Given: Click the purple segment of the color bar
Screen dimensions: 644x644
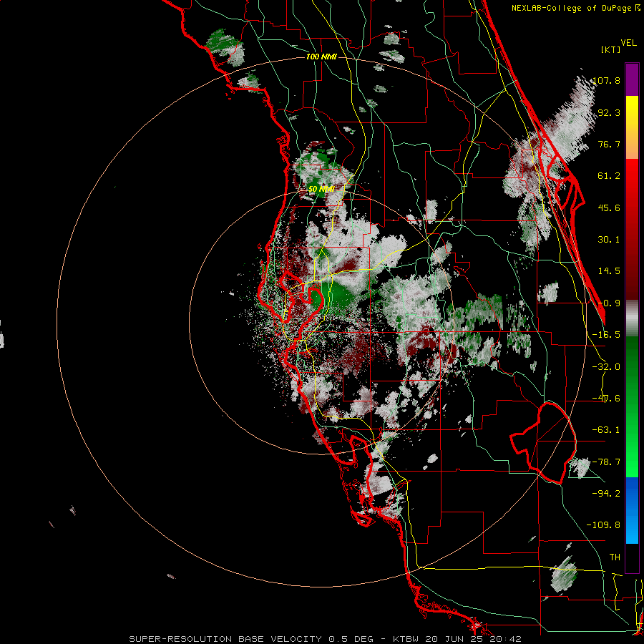Looking at the screenshot, I should [x=632, y=79].
